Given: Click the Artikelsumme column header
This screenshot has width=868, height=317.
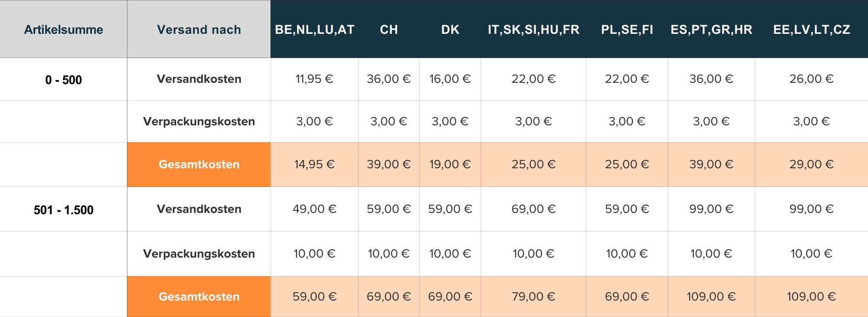Looking at the screenshot, I should coord(63,29).
